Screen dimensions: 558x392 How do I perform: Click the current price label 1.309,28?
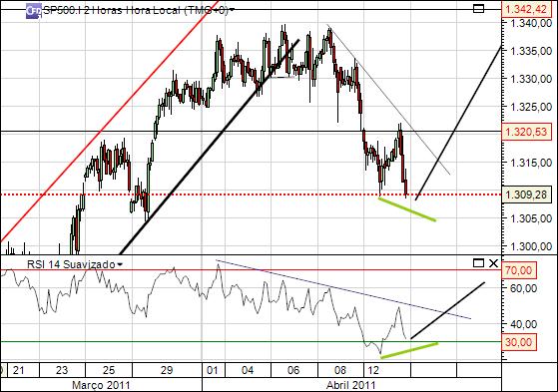(x=526, y=195)
